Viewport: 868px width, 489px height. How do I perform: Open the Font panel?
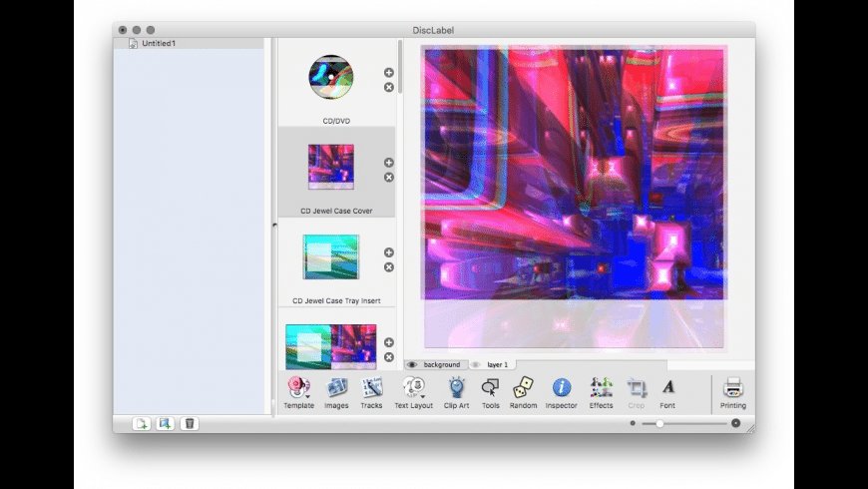pyautogui.click(x=667, y=389)
